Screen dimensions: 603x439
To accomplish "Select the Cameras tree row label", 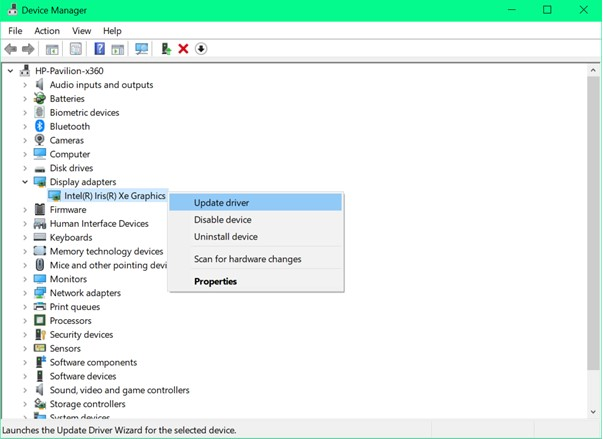I will click(67, 140).
